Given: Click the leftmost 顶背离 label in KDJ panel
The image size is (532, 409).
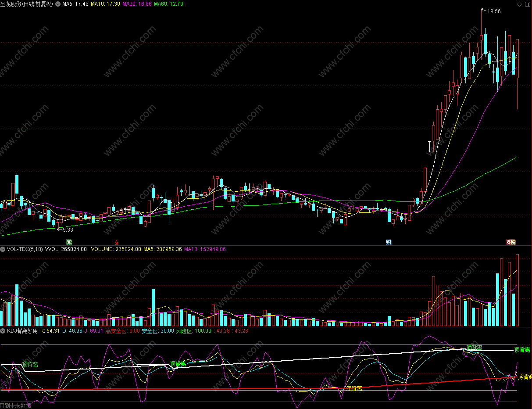Looking at the screenshot, I should 30,364.
